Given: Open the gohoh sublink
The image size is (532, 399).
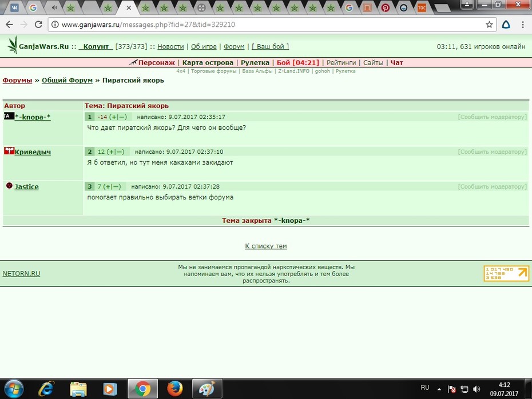Looking at the screenshot, I should pyautogui.click(x=322, y=71).
